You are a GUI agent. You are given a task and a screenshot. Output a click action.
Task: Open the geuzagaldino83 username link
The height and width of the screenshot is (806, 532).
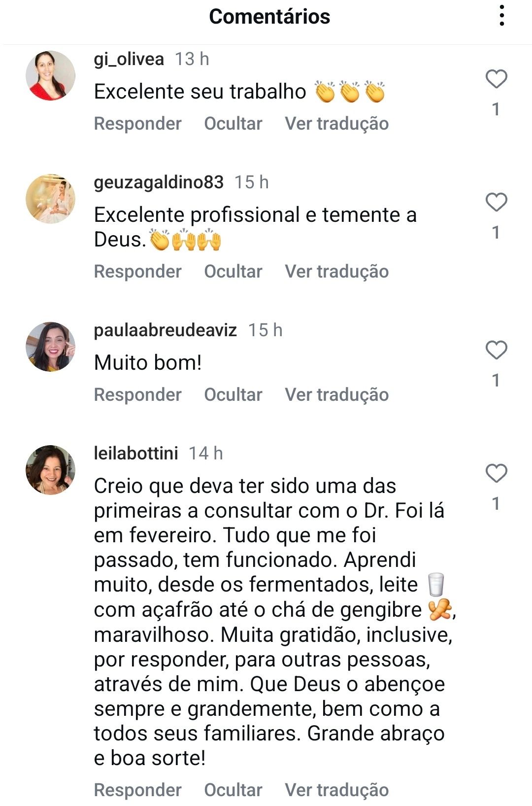(x=159, y=182)
